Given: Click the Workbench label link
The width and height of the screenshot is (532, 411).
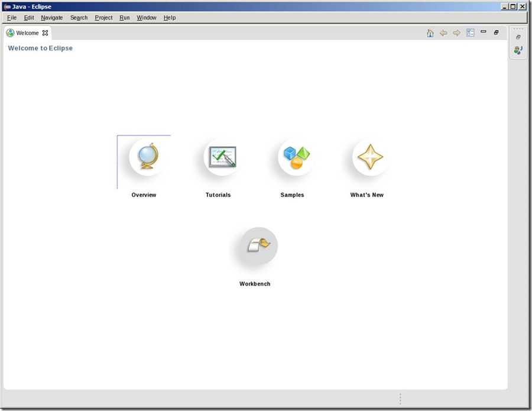Looking at the screenshot, I should pyautogui.click(x=255, y=284).
